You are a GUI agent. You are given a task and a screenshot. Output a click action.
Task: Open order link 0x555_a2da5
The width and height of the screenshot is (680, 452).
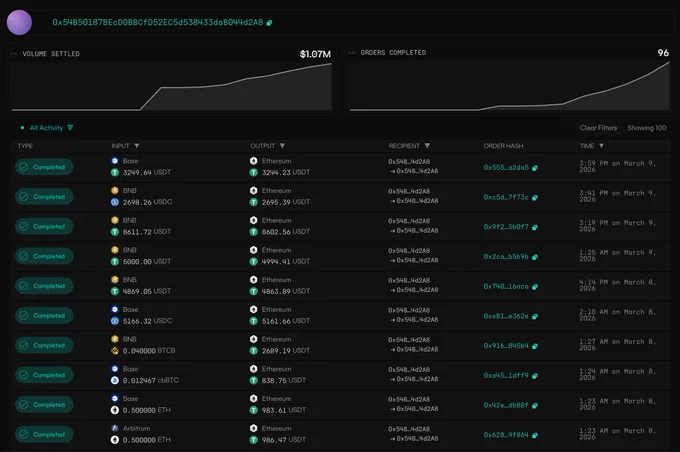coord(506,167)
